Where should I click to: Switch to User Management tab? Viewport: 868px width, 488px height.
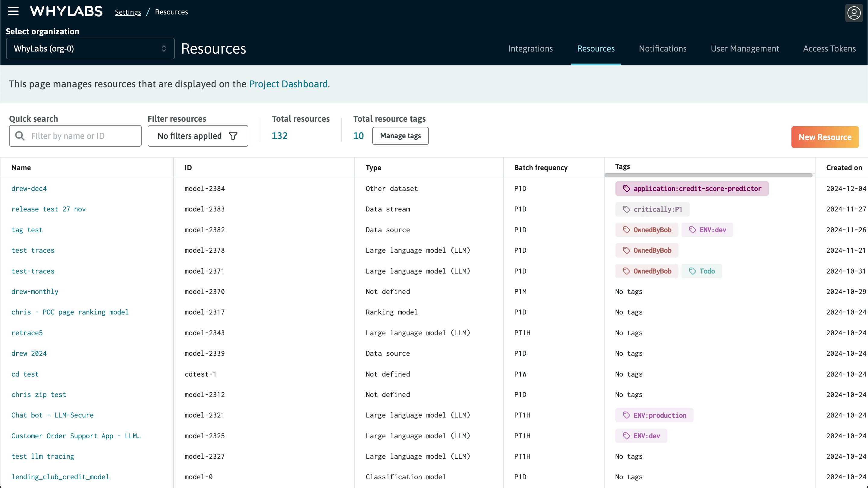pyautogui.click(x=745, y=48)
